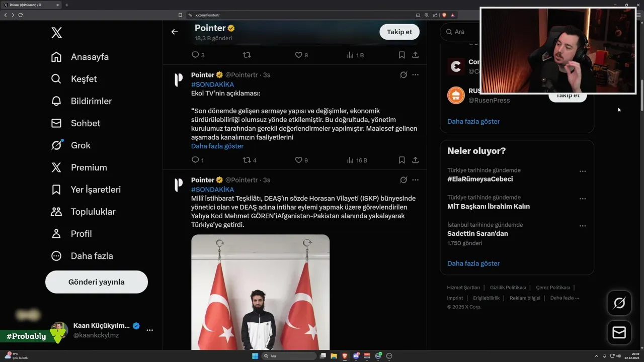Image resolution: width=644 pixels, height=362 pixels.
Task: Share the top post
Action: pyautogui.click(x=416, y=55)
